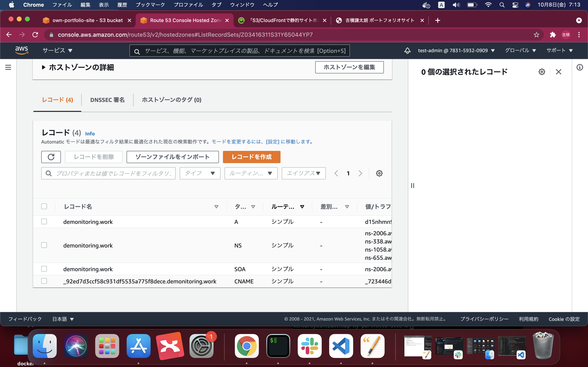The width and height of the screenshot is (588, 367).
Task: Open Slack from the Dock
Action: (x=310, y=346)
